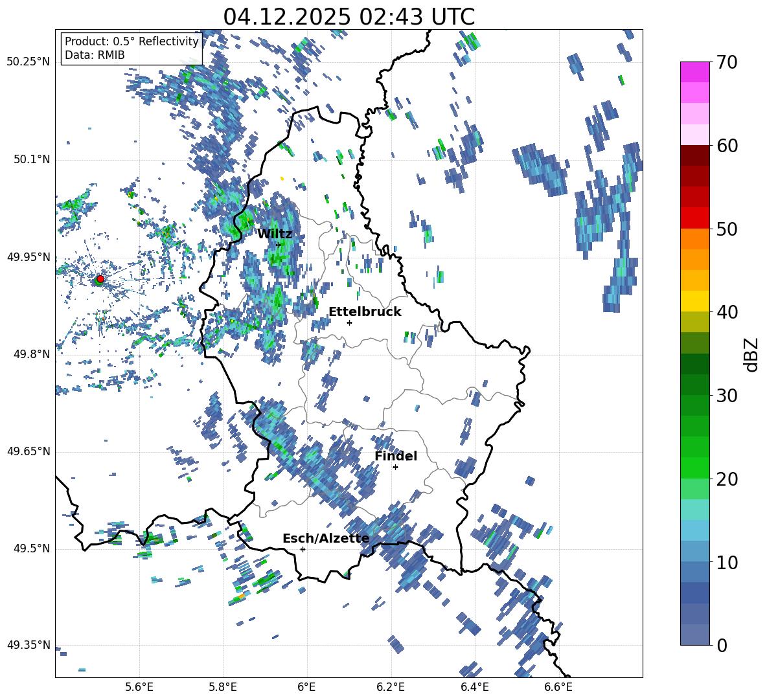Click the Esch/Alzette city label
This screenshot has width=767, height=700.
(326, 539)
